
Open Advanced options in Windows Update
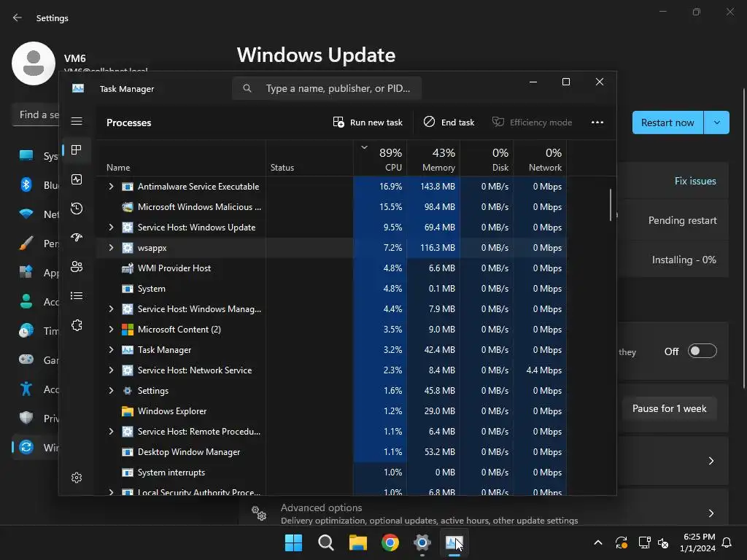click(484, 513)
